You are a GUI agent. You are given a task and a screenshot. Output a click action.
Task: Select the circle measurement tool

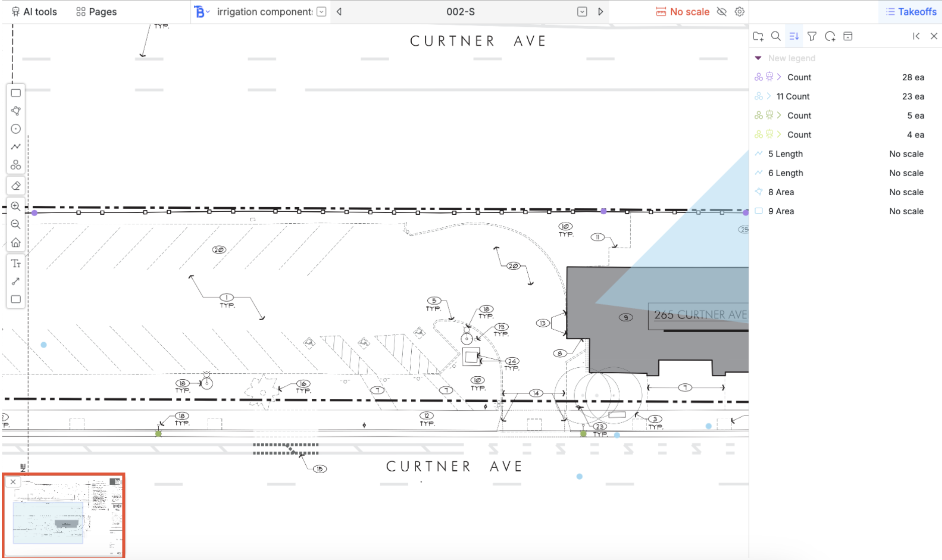(16, 129)
